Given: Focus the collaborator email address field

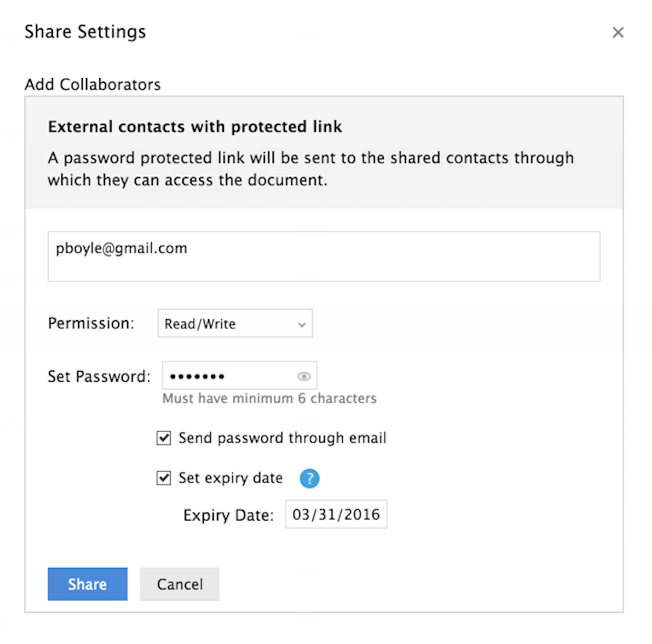Looking at the screenshot, I should coord(324,257).
